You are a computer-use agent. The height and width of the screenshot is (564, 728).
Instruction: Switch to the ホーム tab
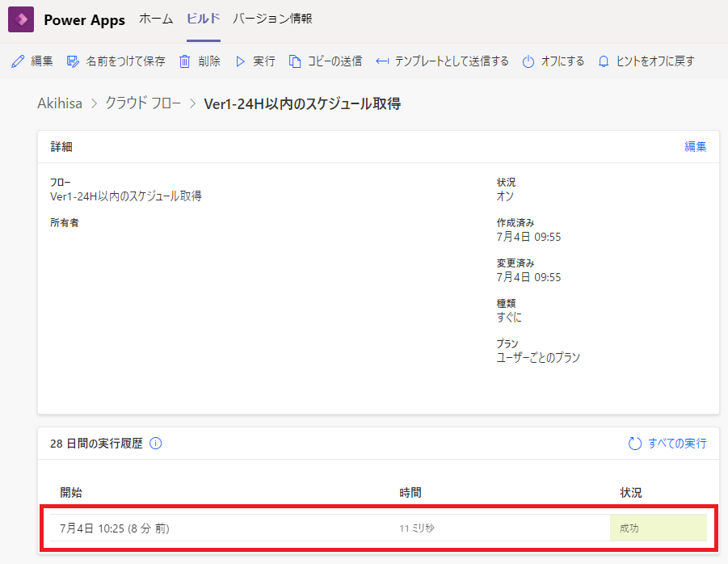pyautogui.click(x=155, y=19)
